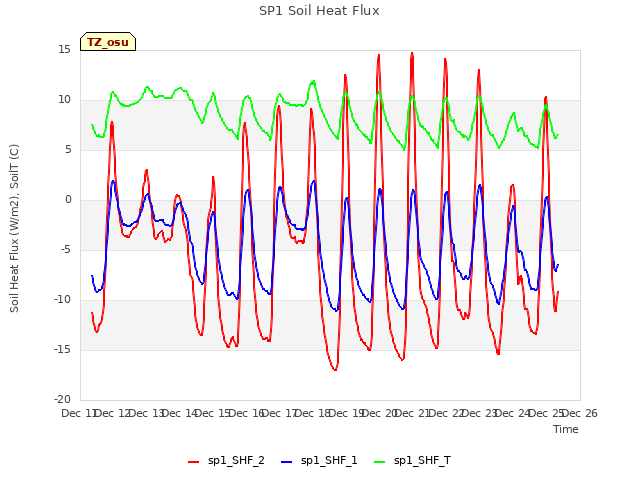Click the Time x-axis label
This screenshot has height=480, width=640.
click(566, 429)
